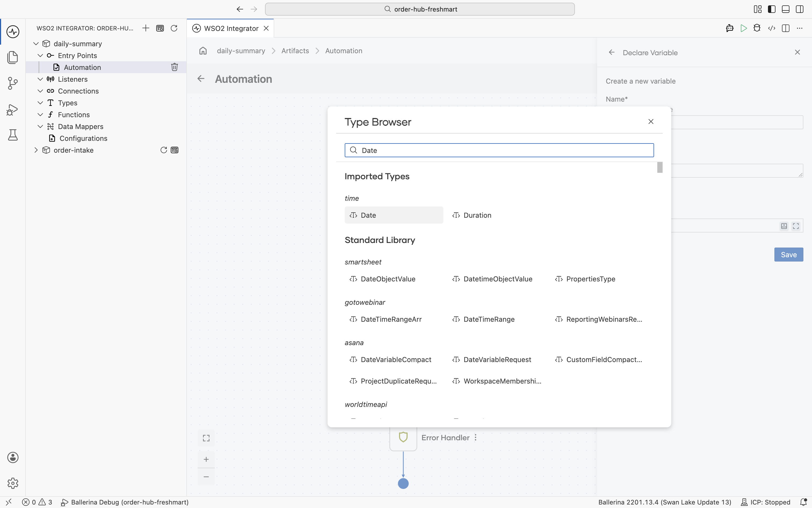Click the Type Browser scrollbar thumb
The width and height of the screenshot is (812, 508).
660,167
